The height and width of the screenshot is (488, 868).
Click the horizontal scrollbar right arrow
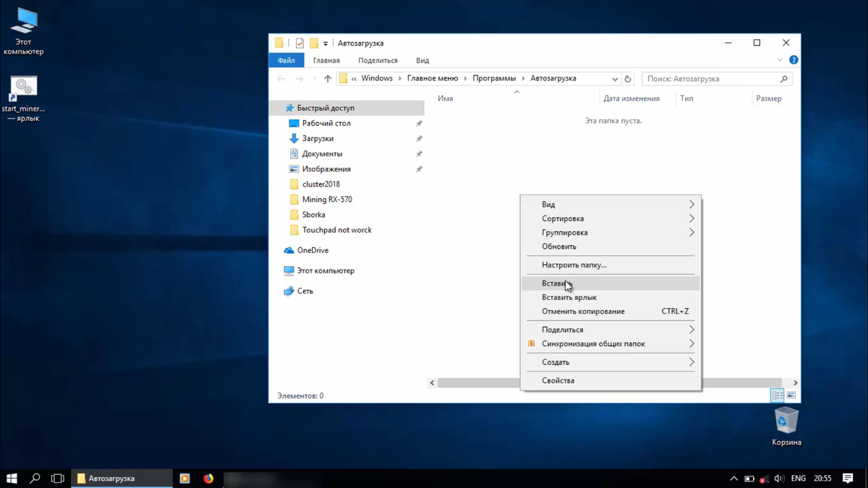(x=795, y=383)
